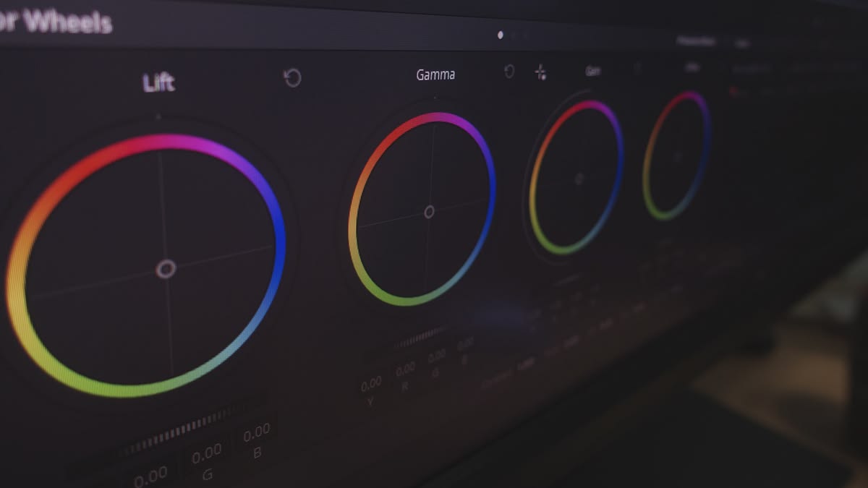Click the Lift wheel label

[158, 83]
